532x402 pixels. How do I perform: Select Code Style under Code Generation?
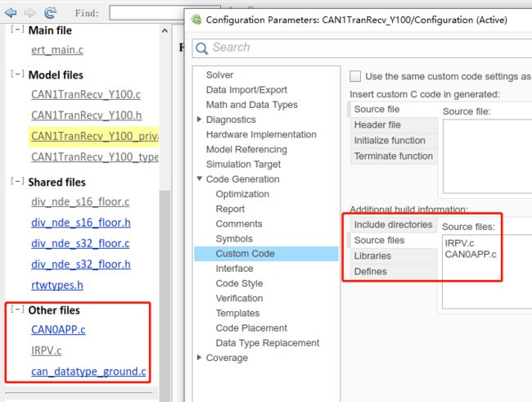[239, 283]
